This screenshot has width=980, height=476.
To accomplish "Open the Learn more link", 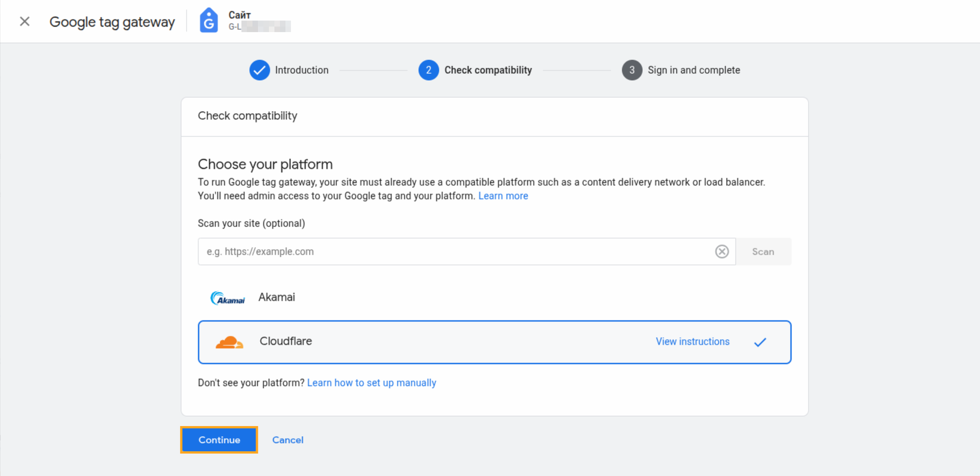I will click(503, 196).
